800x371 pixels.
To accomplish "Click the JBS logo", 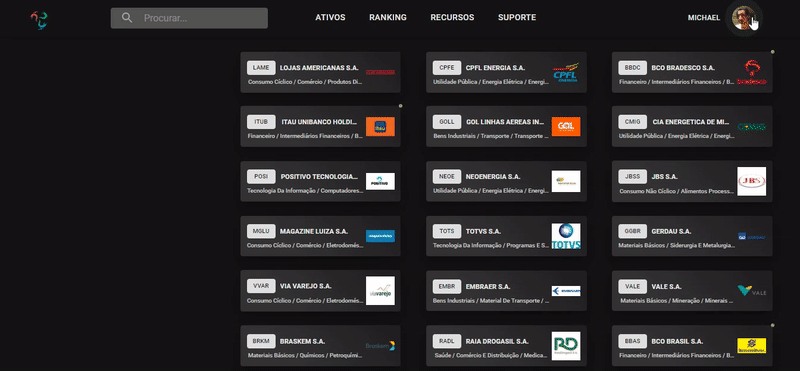I will click(x=752, y=181).
